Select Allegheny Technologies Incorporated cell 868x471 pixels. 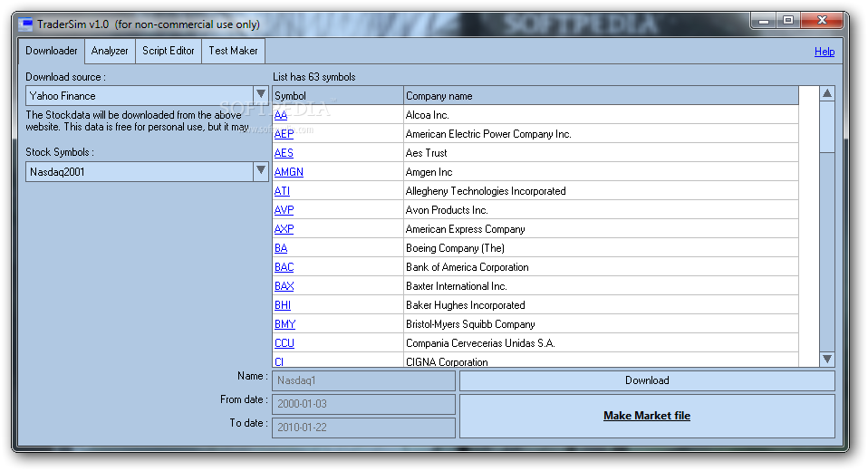602,191
